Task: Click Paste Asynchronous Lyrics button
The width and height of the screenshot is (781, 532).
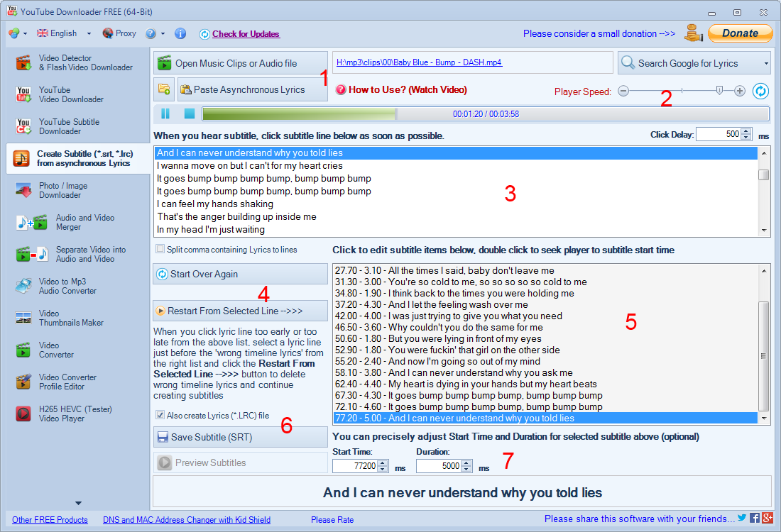Action: pyautogui.click(x=253, y=89)
